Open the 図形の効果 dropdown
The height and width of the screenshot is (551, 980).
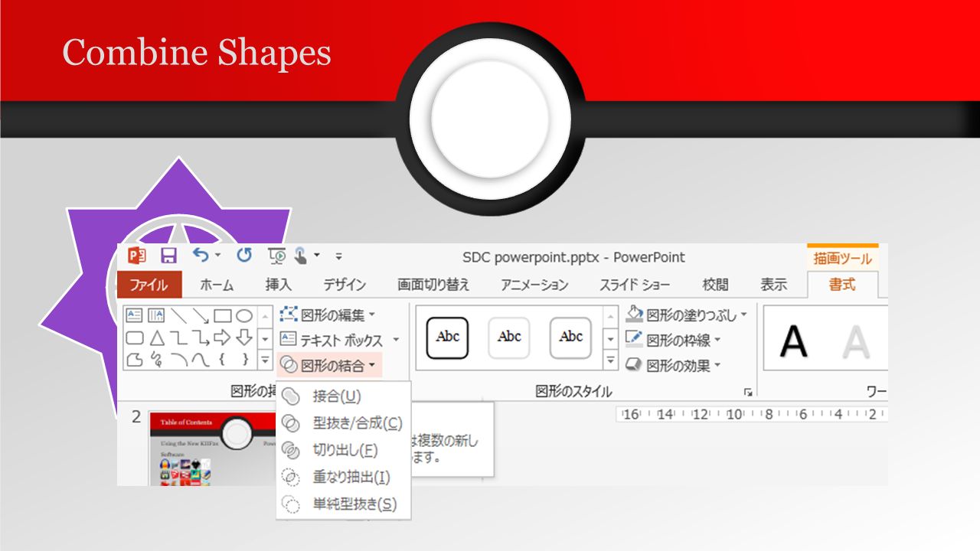pyautogui.click(x=674, y=366)
